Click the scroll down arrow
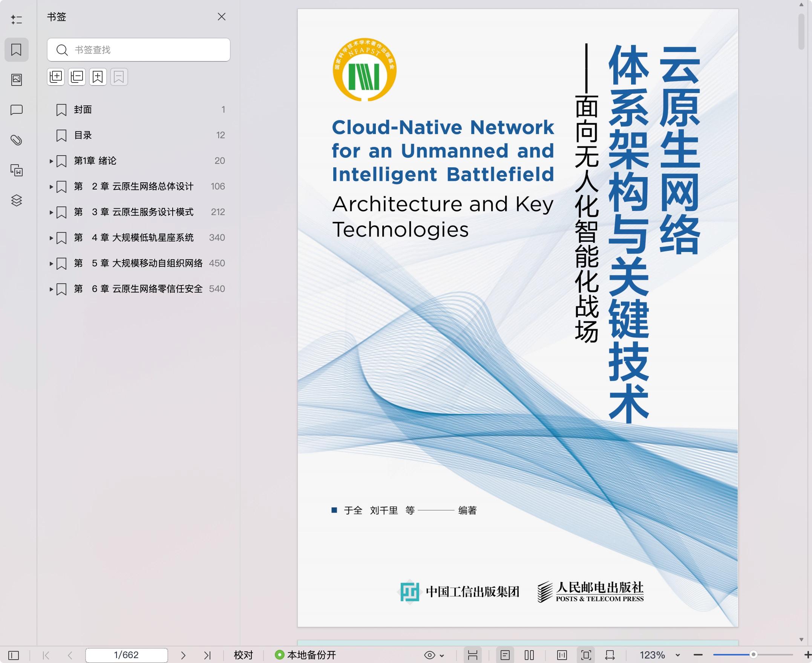 click(801, 639)
